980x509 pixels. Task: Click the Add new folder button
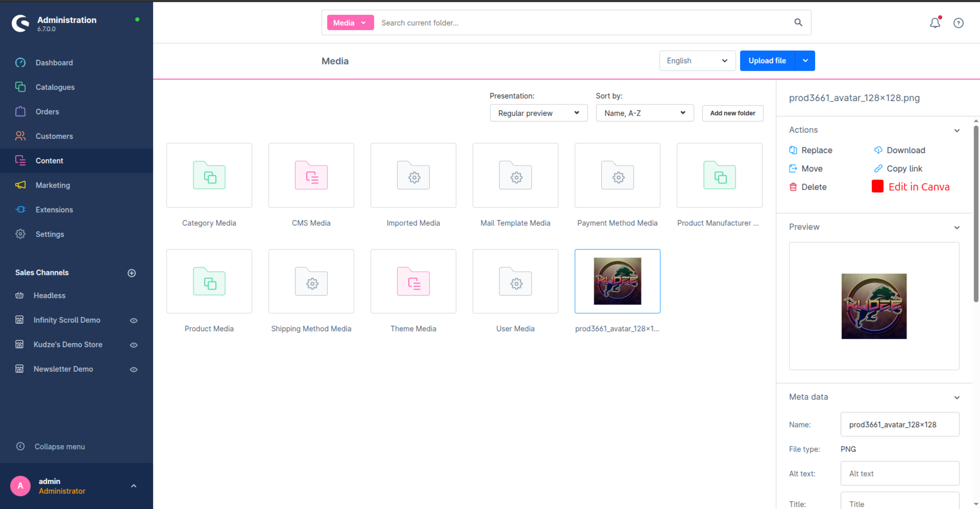point(733,113)
